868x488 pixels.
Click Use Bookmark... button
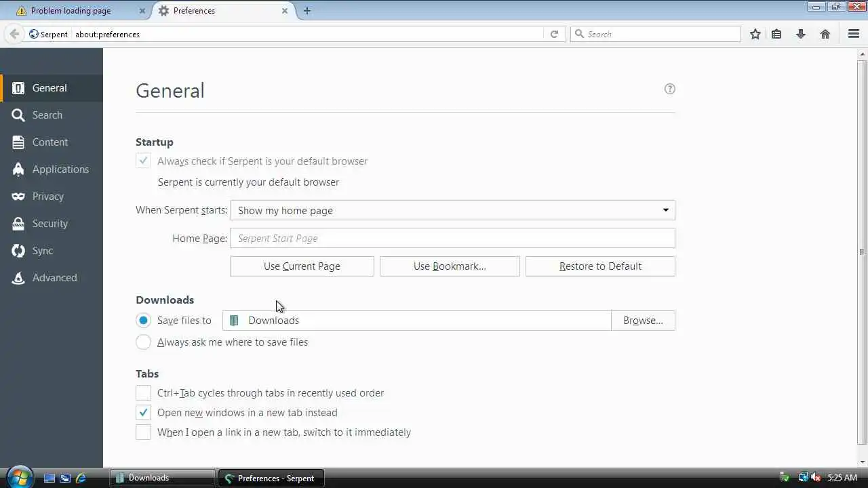450,266
